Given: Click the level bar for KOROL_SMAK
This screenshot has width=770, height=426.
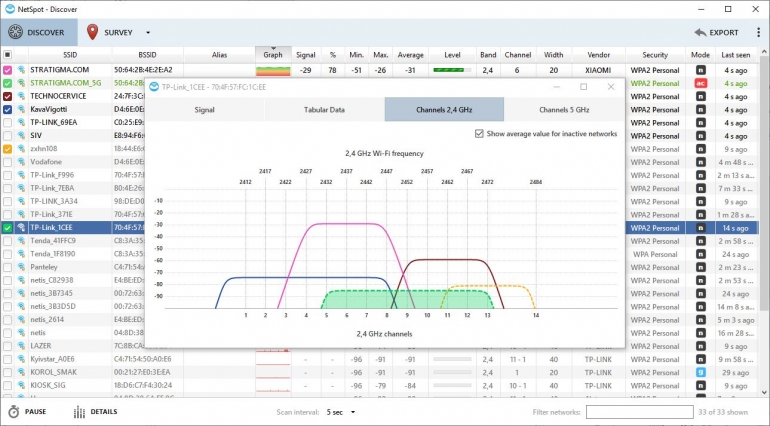Looking at the screenshot, I should click(x=452, y=372).
